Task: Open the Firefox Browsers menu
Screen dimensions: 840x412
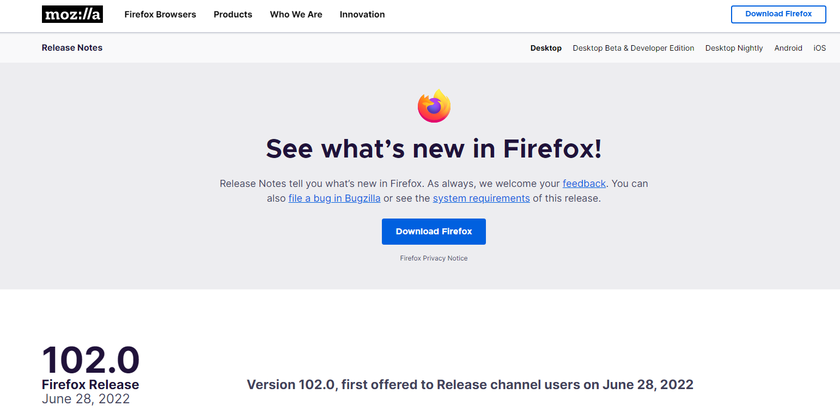Action: point(160,15)
